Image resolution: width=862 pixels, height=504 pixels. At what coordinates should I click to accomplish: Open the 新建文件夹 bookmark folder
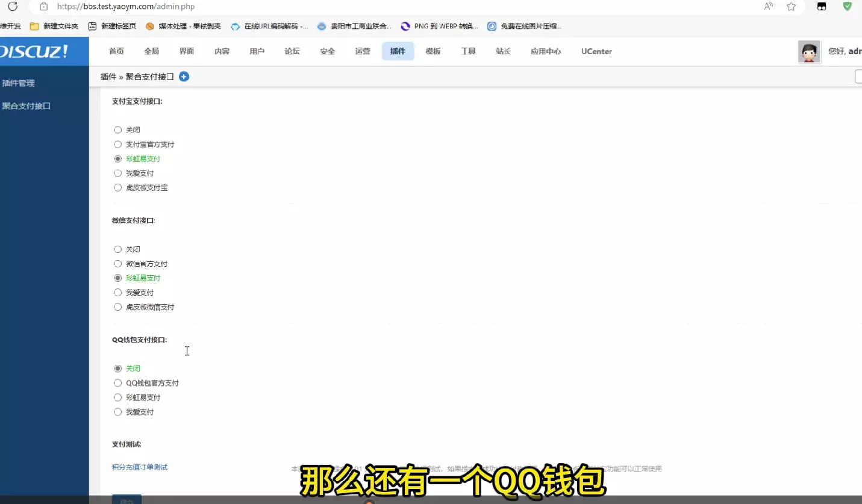pos(54,26)
